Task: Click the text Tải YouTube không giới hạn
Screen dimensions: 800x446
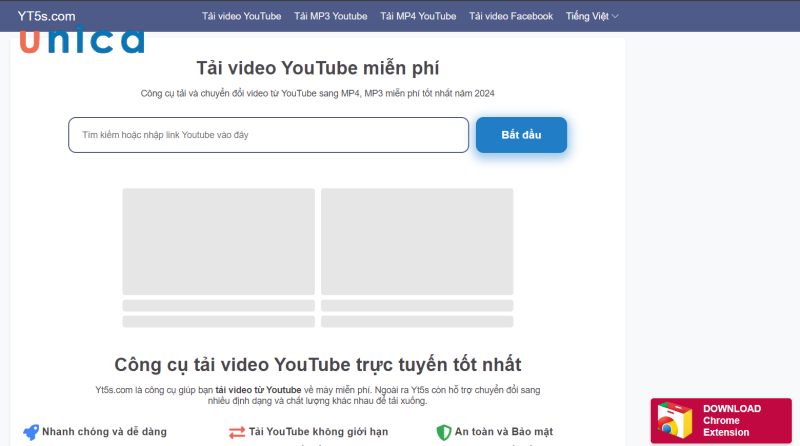Action: 318,432
